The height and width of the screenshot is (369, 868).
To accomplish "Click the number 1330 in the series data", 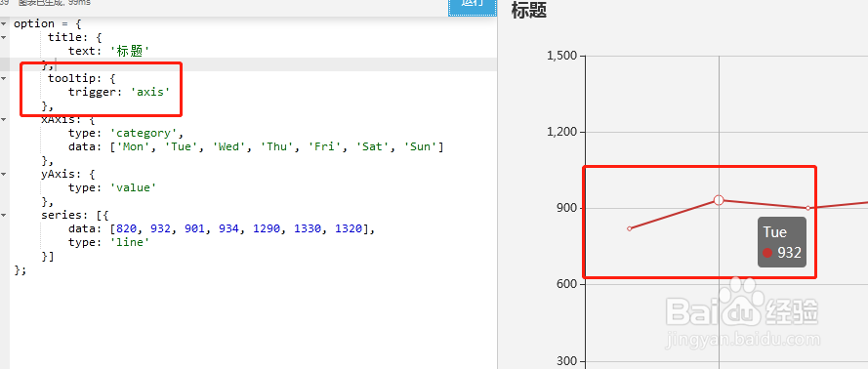I will pos(308,229).
